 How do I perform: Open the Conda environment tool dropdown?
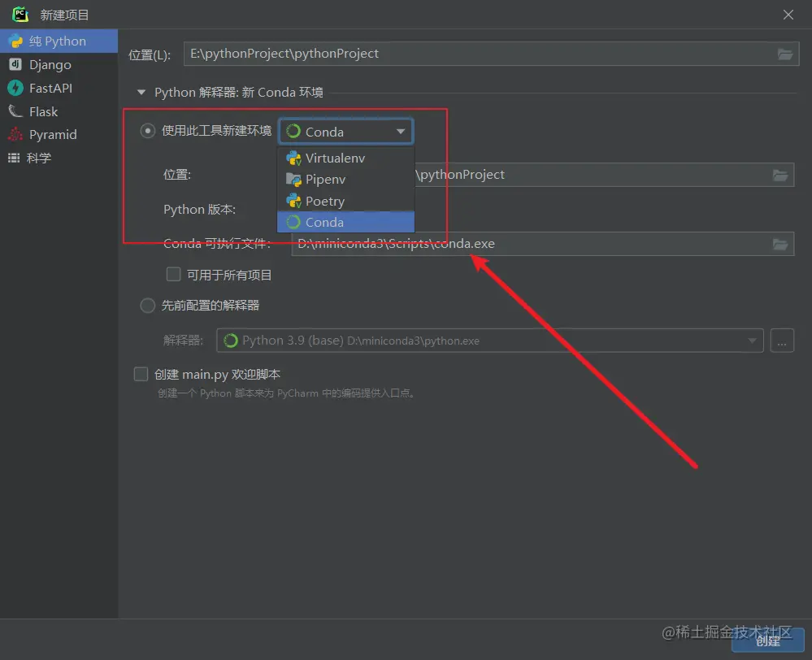pyautogui.click(x=346, y=132)
